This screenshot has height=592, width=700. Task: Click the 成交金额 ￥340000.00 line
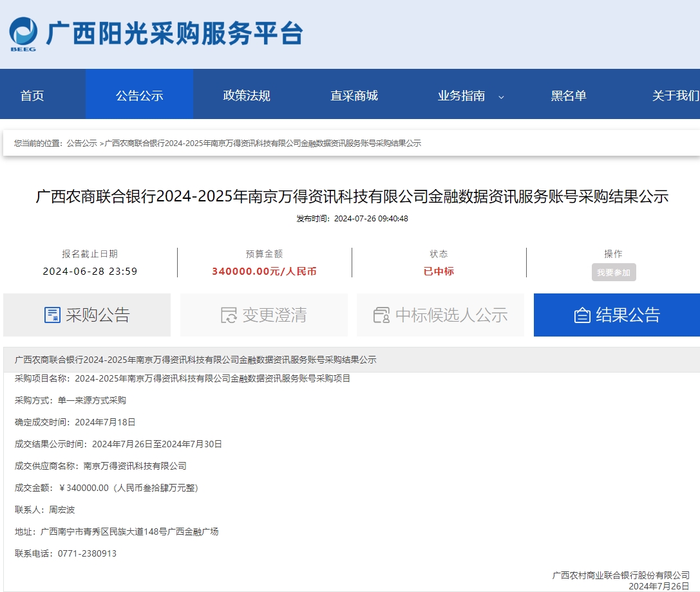click(x=107, y=488)
